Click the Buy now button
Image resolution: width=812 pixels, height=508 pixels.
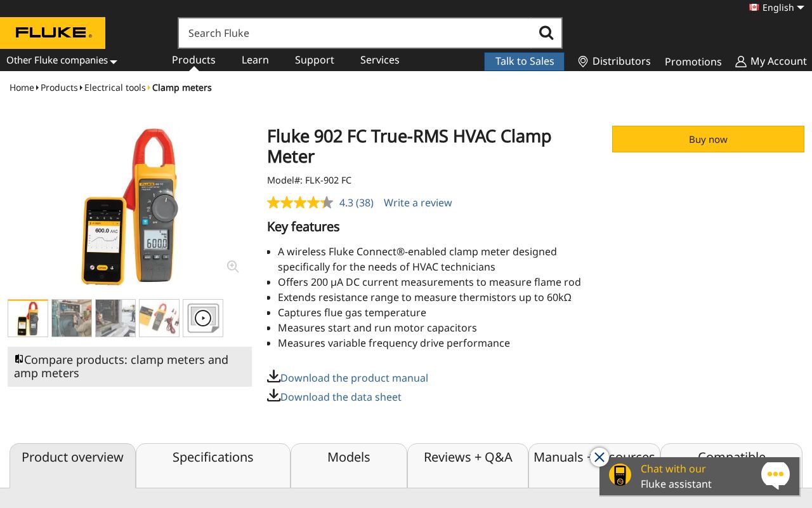coord(708,139)
